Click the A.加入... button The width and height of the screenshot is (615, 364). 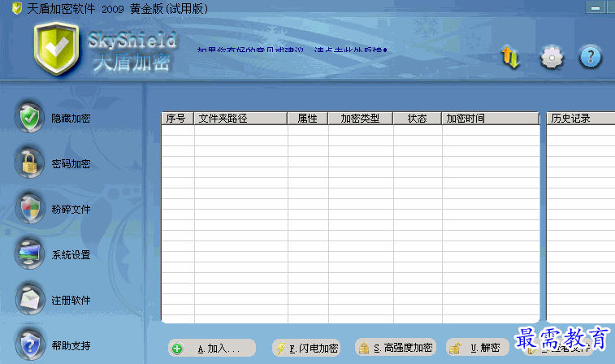tap(212, 348)
